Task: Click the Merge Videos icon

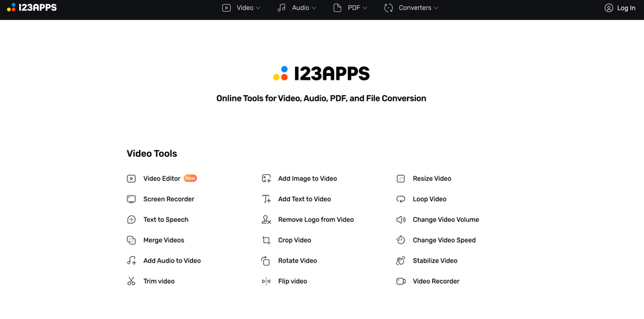Action: pos(131,241)
